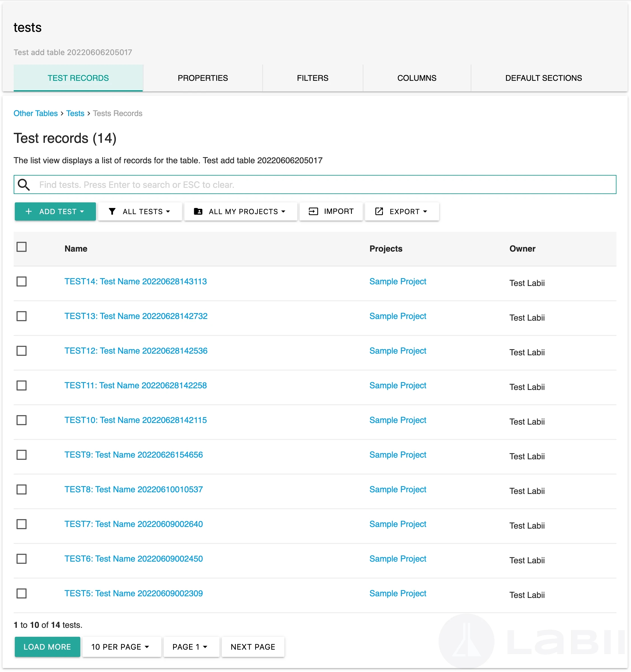631x672 pixels.
Task: Click the projects folder icon
Action: click(x=198, y=211)
